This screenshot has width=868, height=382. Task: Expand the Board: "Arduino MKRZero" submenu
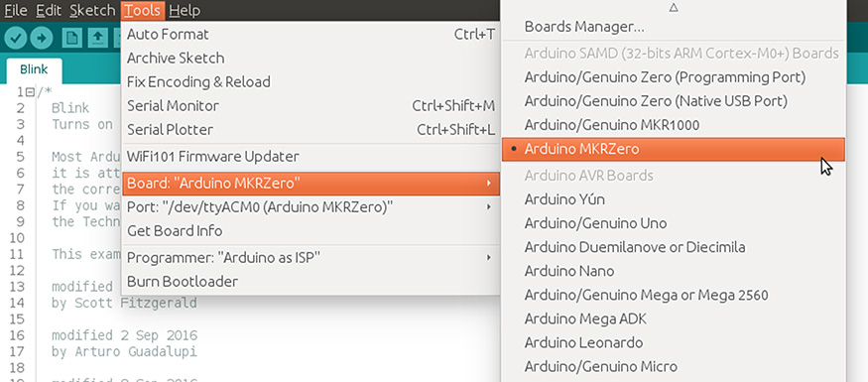point(310,183)
